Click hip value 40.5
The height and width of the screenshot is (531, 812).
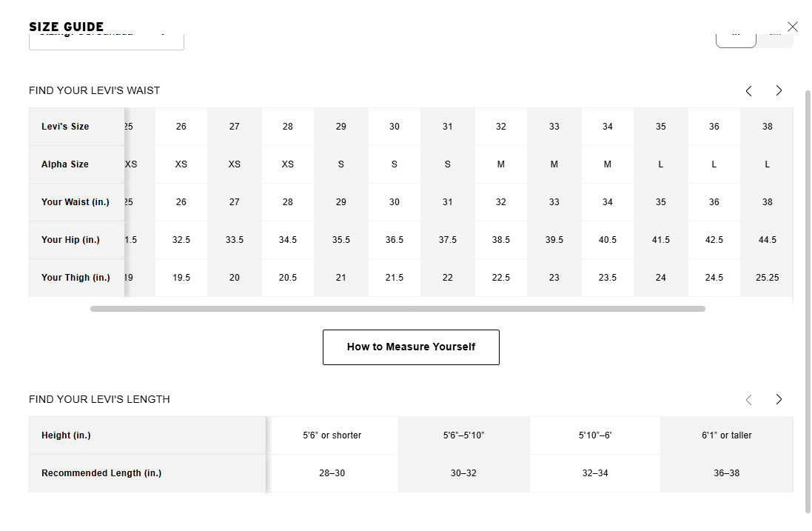(x=608, y=240)
